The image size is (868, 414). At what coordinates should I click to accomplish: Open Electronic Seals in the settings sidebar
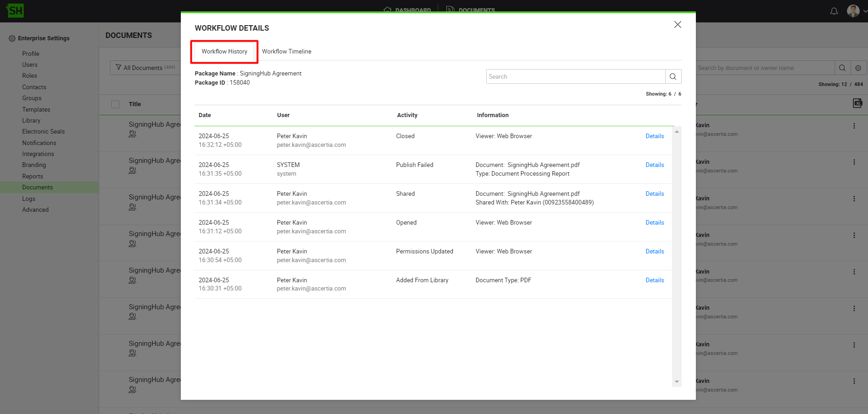pyautogui.click(x=43, y=131)
